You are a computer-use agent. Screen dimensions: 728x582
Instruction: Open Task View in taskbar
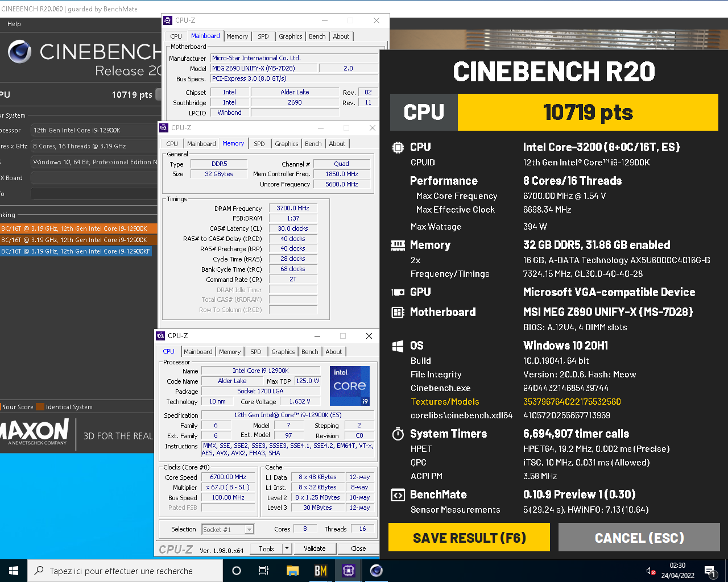264,571
